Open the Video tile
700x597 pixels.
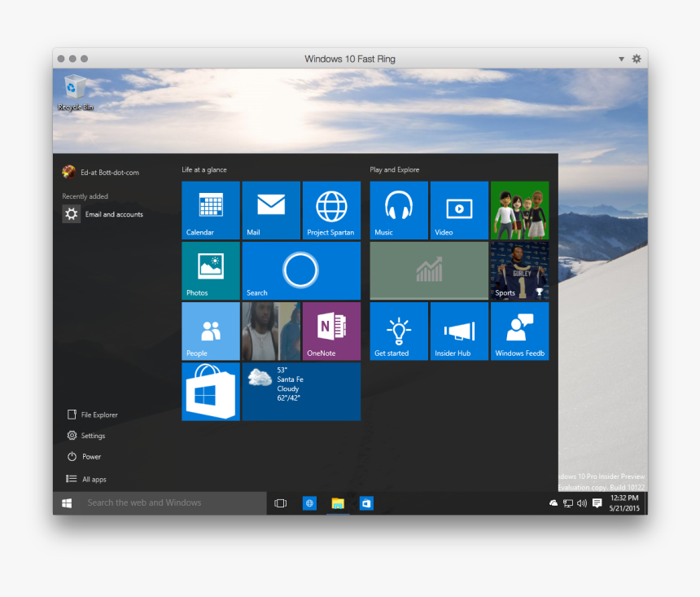coord(459,210)
